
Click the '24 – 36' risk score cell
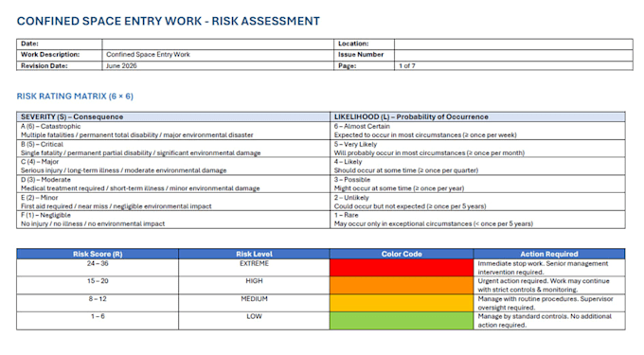click(x=98, y=268)
